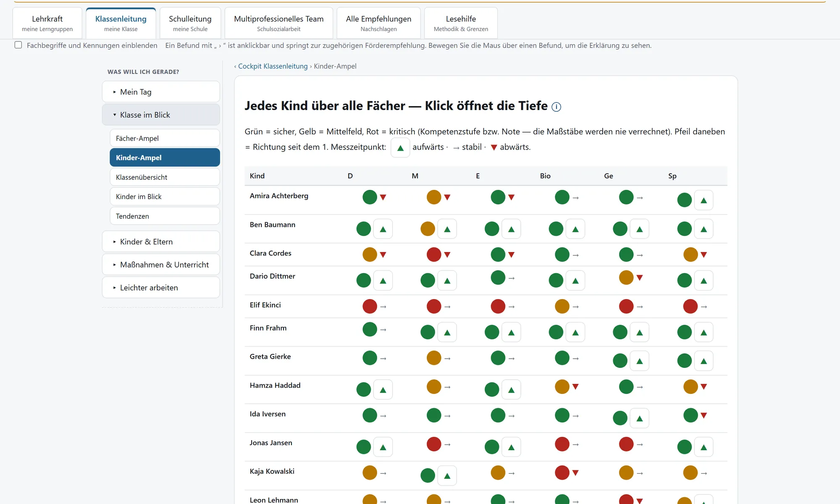Click the Bio column header
The height and width of the screenshot is (504, 840).
tap(545, 176)
